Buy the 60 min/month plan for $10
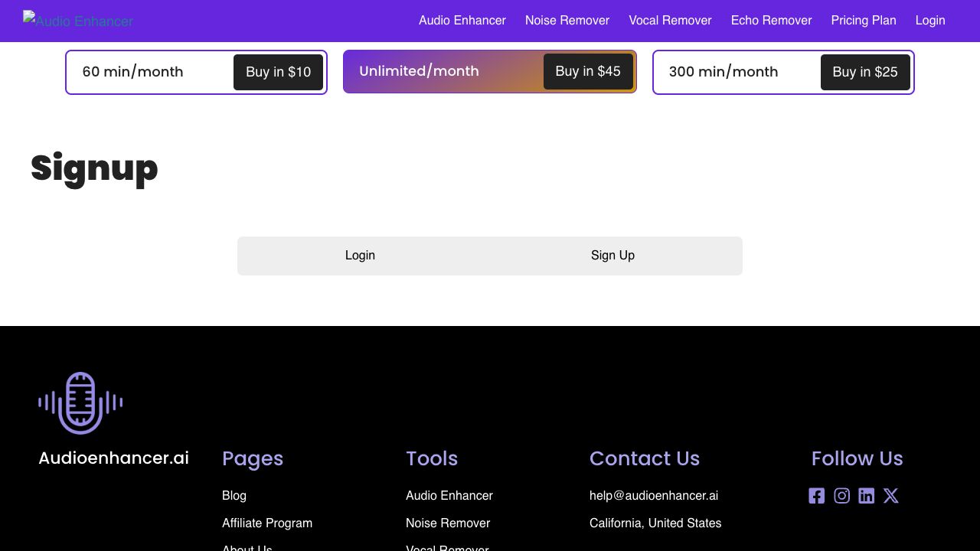This screenshot has width=980, height=551. click(x=278, y=72)
